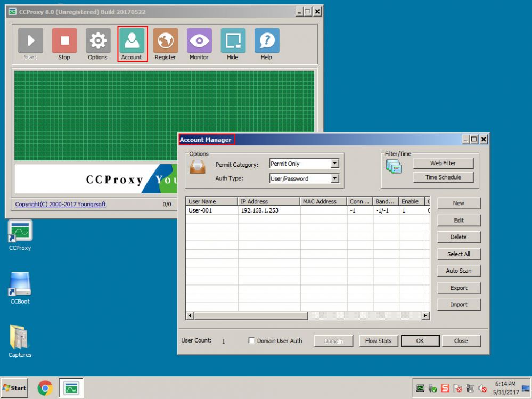
Task: Click the network tray icon
Action: [x=470, y=388]
